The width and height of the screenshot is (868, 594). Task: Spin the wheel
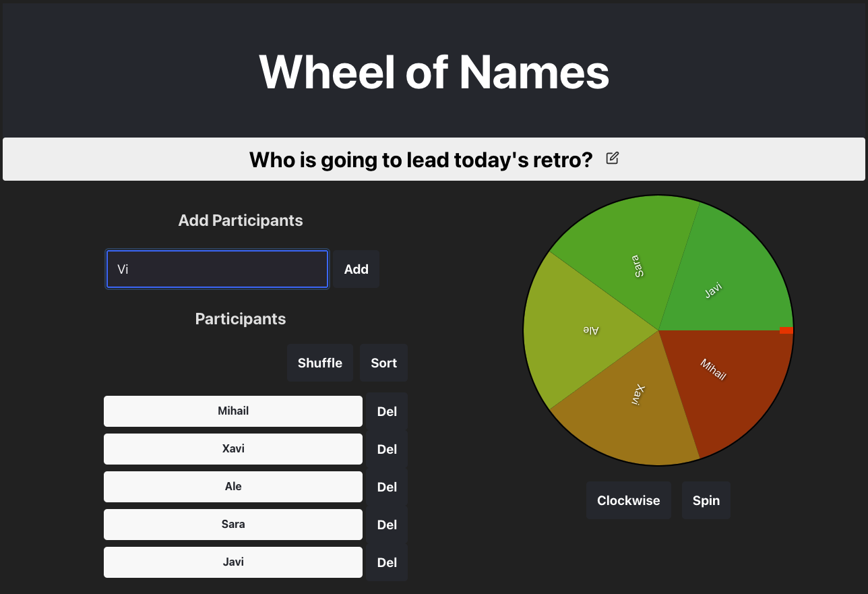pos(706,500)
